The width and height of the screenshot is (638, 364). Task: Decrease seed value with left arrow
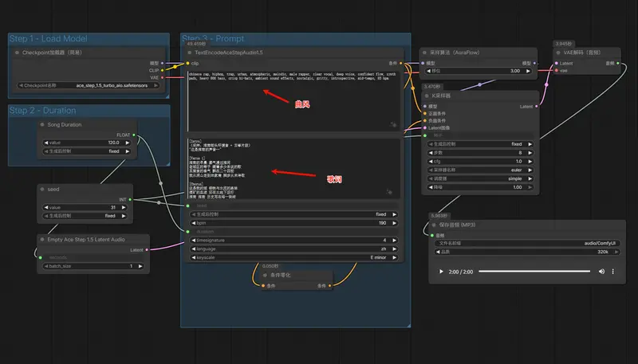click(46, 207)
